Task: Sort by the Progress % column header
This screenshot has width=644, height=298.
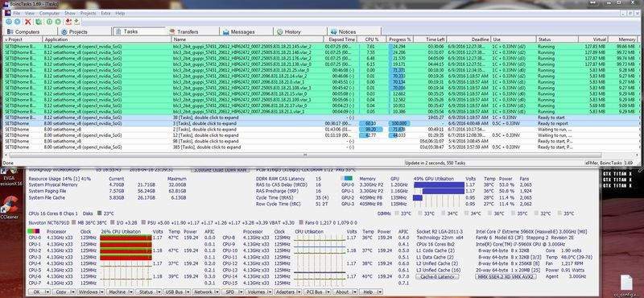Action: click(400, 39)
